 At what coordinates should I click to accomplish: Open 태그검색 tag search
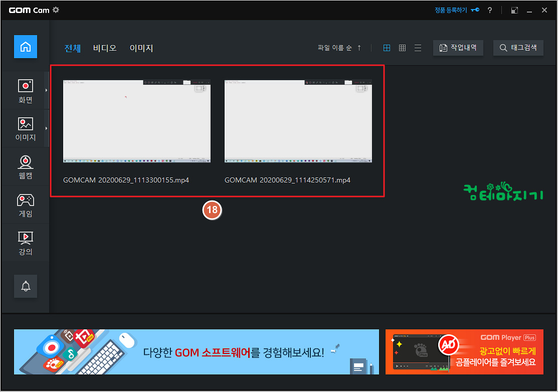518,48
